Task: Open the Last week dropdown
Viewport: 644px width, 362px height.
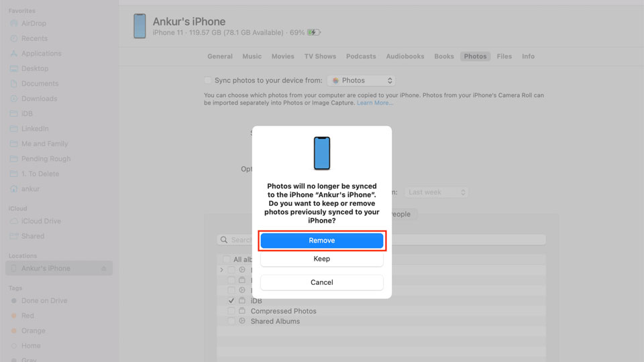Action: tap(436, 192)
